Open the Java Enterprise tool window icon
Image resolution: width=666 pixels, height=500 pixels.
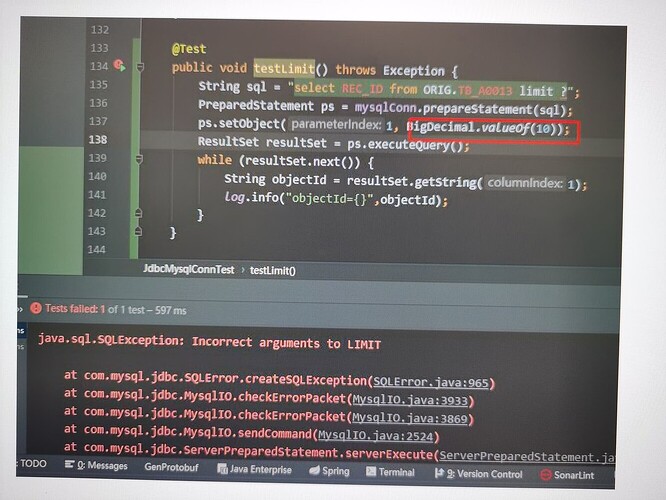click(222, 469)
